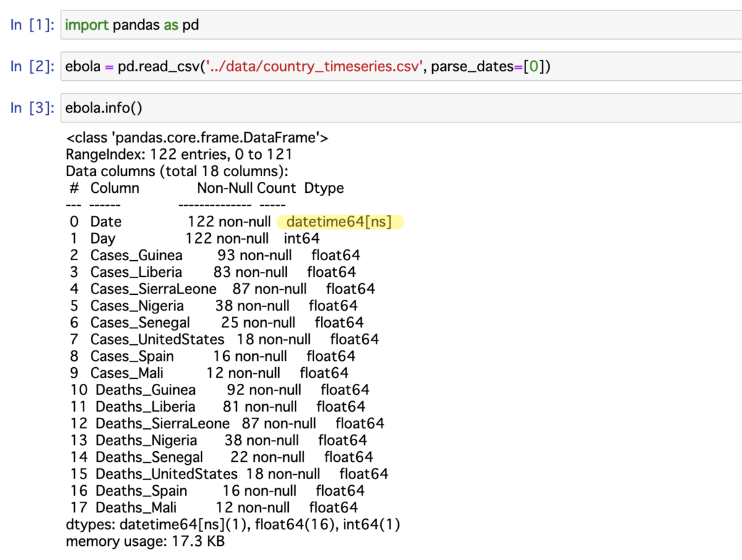Click the Deaths_UnitedStates column name

tap(166, 473)
